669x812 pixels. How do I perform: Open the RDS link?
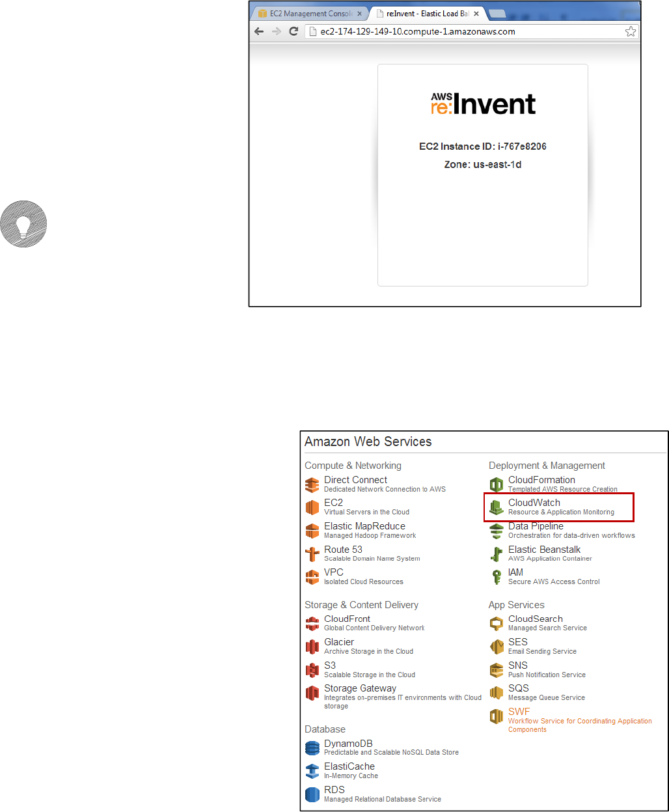pyautogui.click(x=334, y=790)
